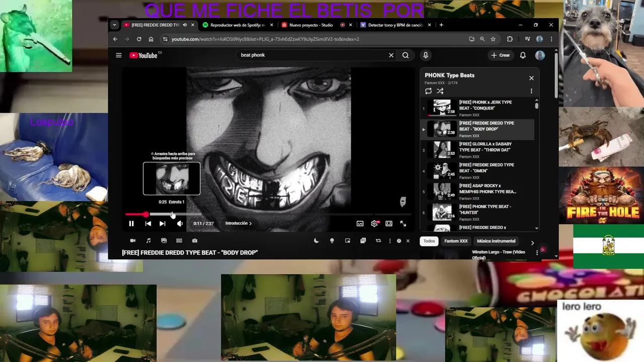This screenshot has width=644, height=362.
Task: Start voice search with microphone
Action: point(426,55)
